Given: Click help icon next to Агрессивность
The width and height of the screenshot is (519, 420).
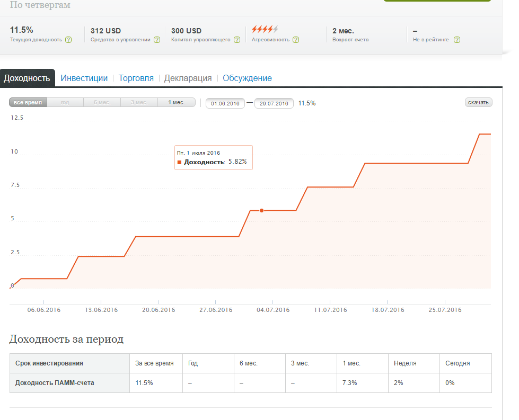Looking at the screenshot, I should [x=296, y=40].
